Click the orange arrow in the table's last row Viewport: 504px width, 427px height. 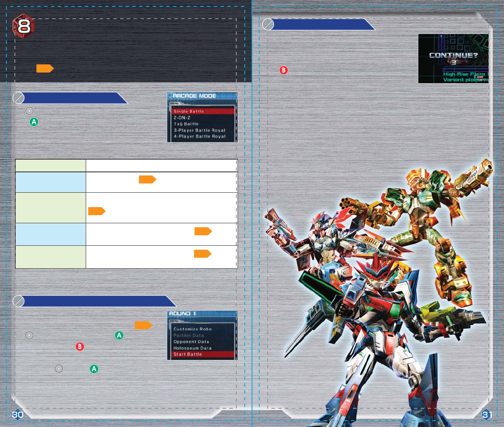202,254
